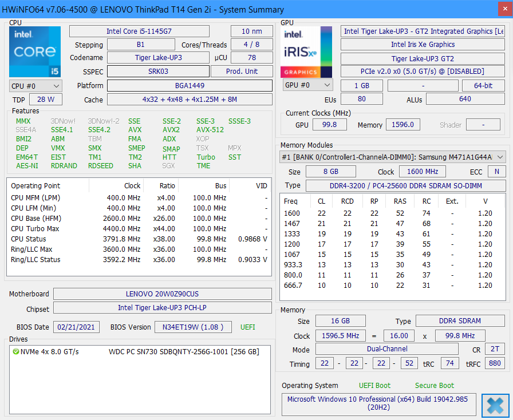
Task: Click the Intel Core i5 logo
Action: (34, 51)
